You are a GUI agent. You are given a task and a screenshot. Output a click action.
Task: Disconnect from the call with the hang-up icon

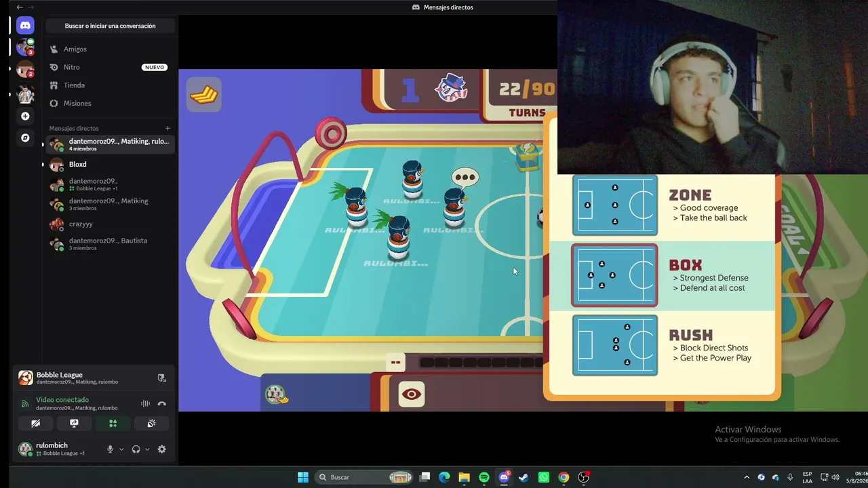pyautogui.click(x=161, y=403)
